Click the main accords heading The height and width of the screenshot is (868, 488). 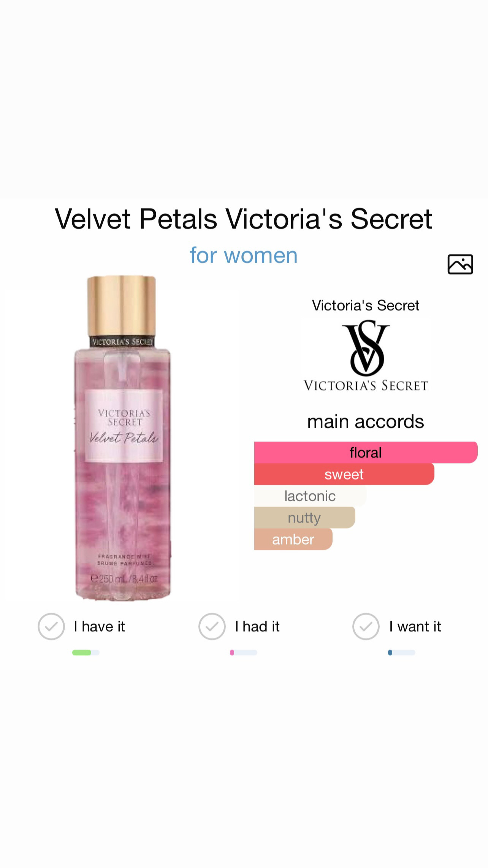click(366, 421)
